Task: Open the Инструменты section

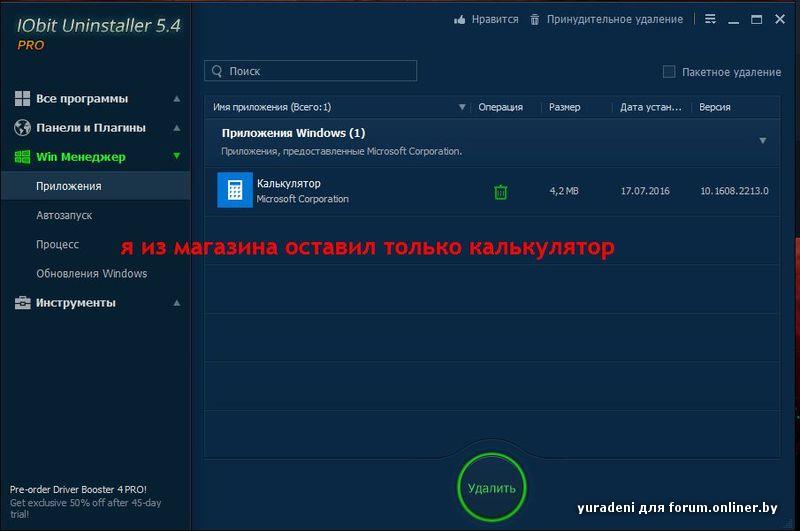Action: coord(76,302)
